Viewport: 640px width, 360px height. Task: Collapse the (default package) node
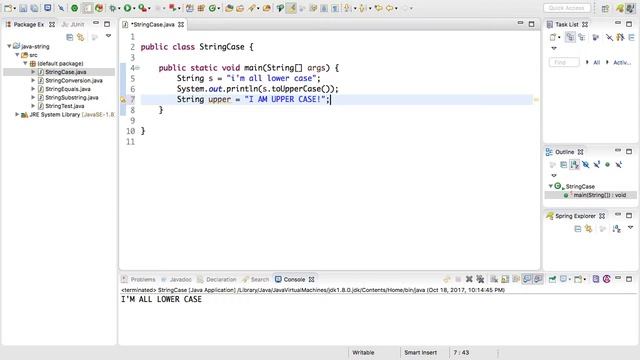pyautogui.click(x=25, y=63)
